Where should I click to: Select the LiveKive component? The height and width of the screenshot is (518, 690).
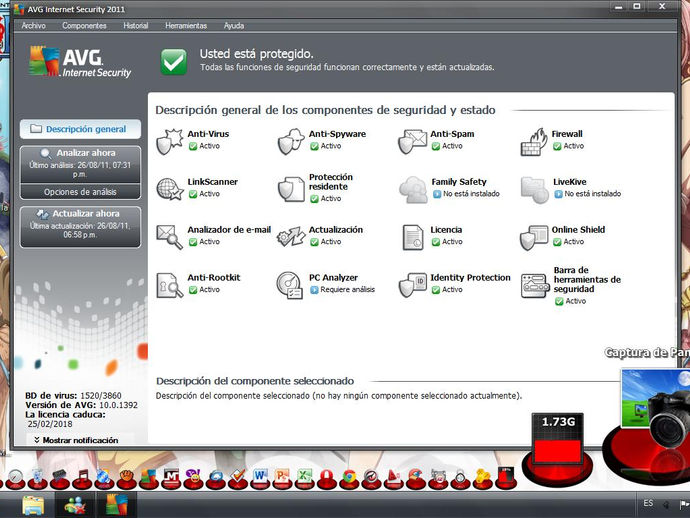(x=571, y=188)
